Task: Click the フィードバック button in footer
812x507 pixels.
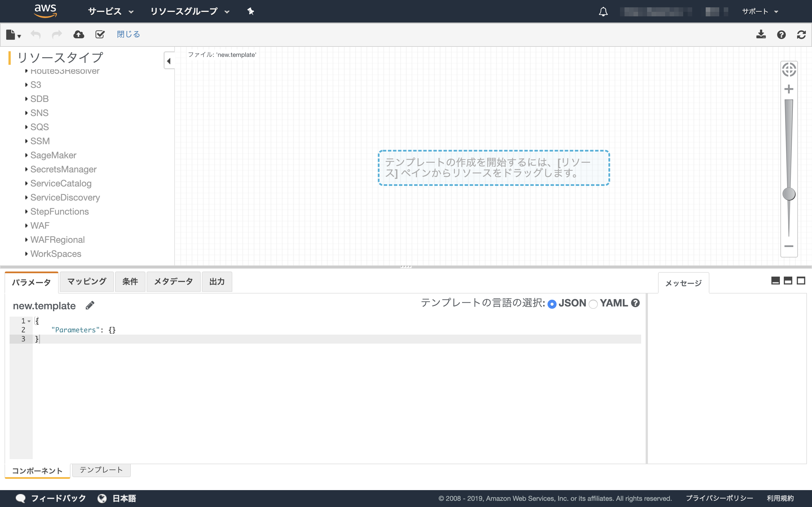Action: pyautogui.click(x=51, y=498)
